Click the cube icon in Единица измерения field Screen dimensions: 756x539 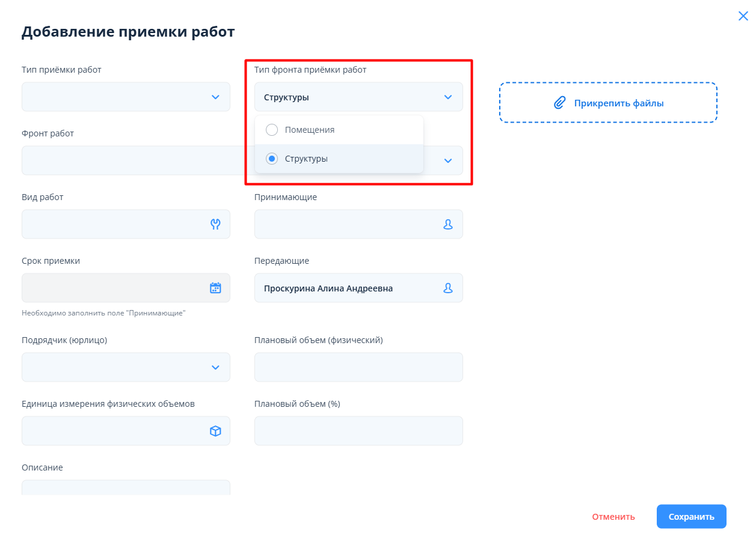click(215, 431)
